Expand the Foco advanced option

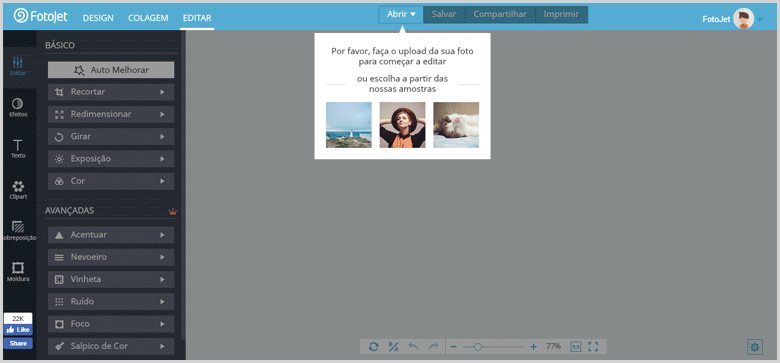111,324
